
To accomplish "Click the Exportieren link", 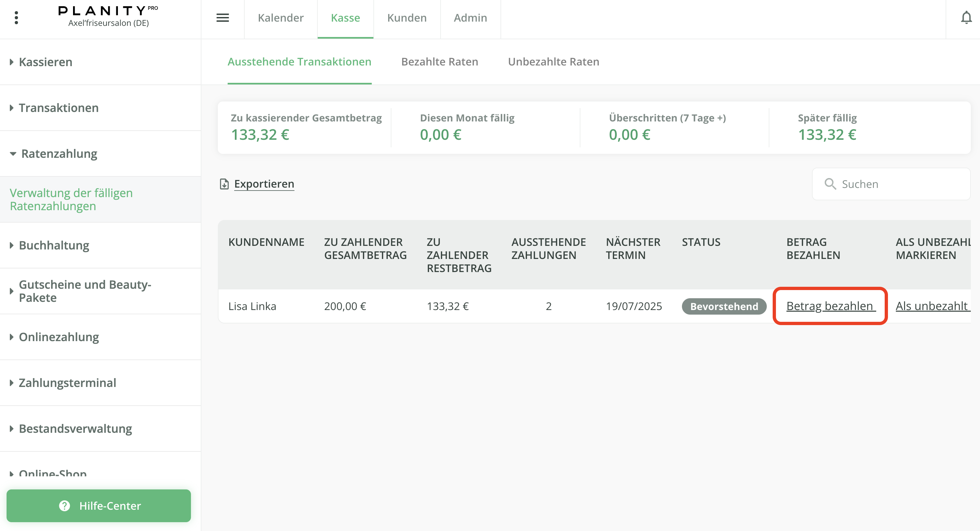I will tap(264, 184).
